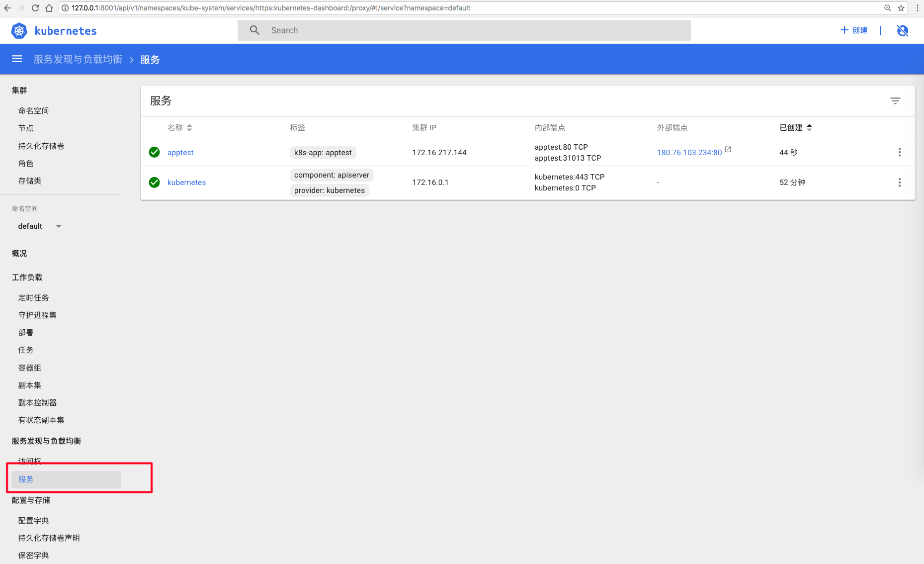Sort services by the 已创建 column

tap(796, 128)
